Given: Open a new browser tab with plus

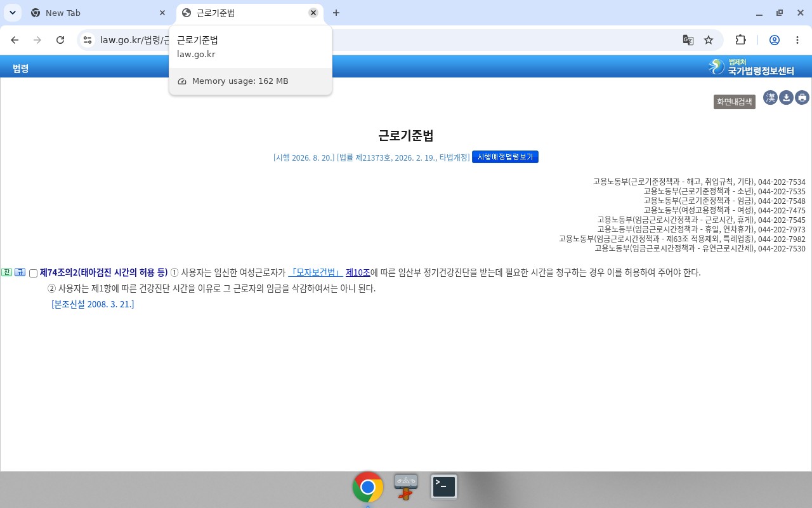Looking at the screenshot, I should 336,13.
